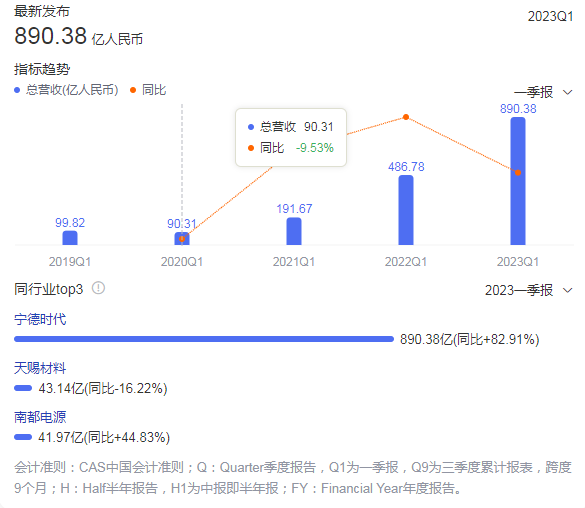Select the 2021Q1 bar showing 191.67

pyautogui.click(x=294, y=231)
